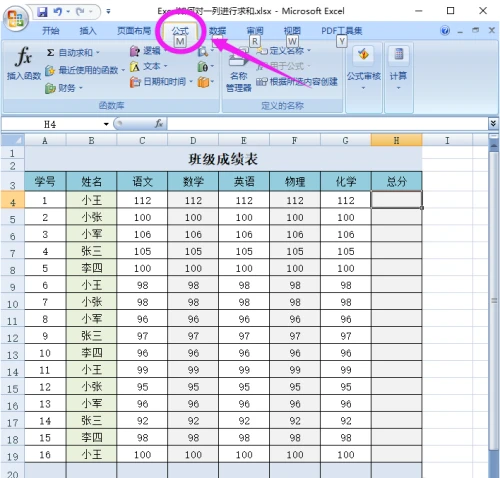Switch to the 视图 tab

click(292, 31)
